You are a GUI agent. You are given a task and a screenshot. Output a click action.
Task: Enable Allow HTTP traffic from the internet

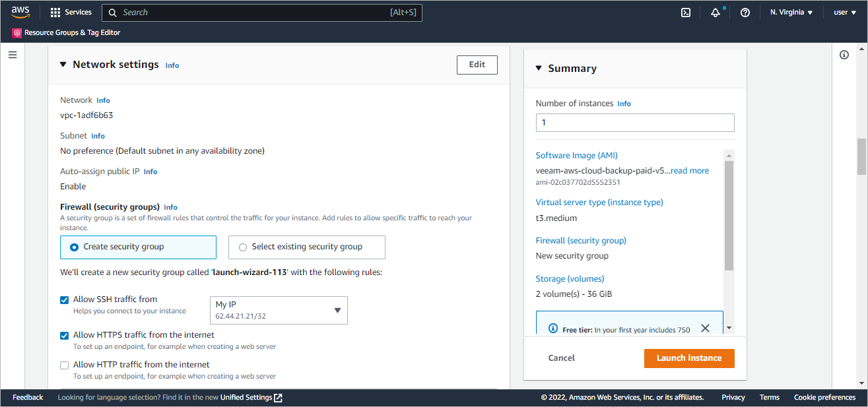click(x=64, y=365)
